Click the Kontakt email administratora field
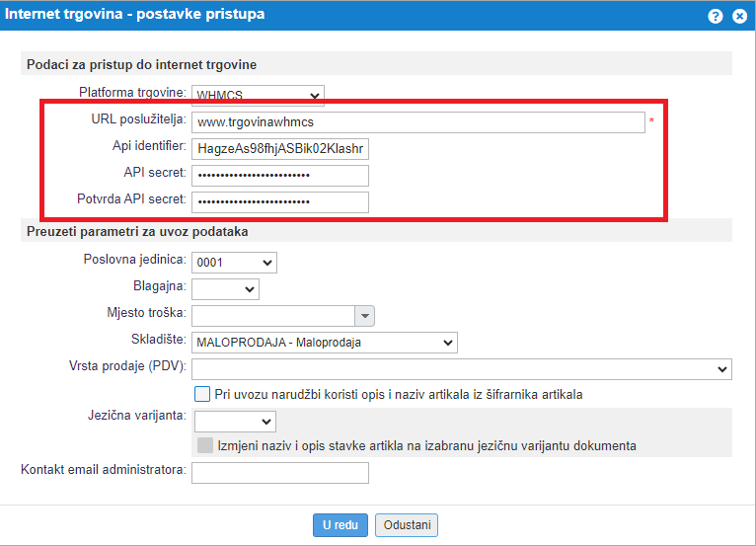 (280, 473)
